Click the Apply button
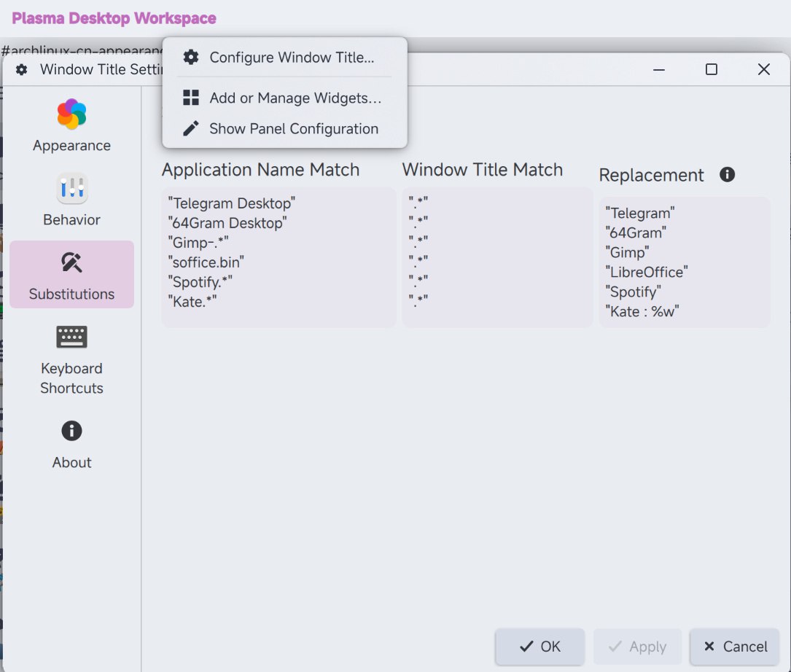Viewport: 791px width, 672px height. [637, 646]
